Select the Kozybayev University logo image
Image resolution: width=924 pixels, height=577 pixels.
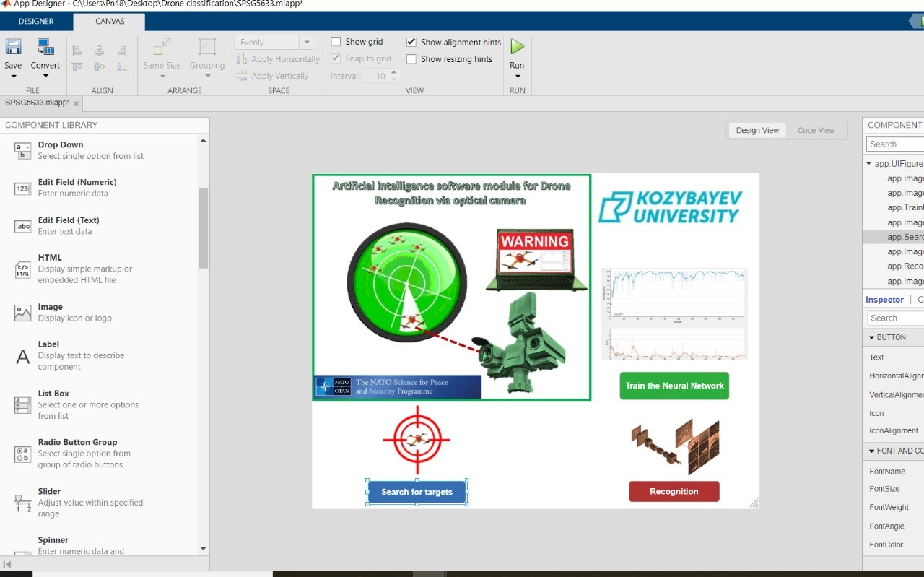click(x=669, y=207)
